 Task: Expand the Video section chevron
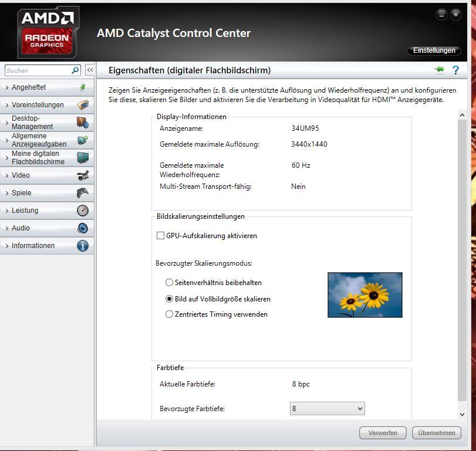click(x=7, y=175)
